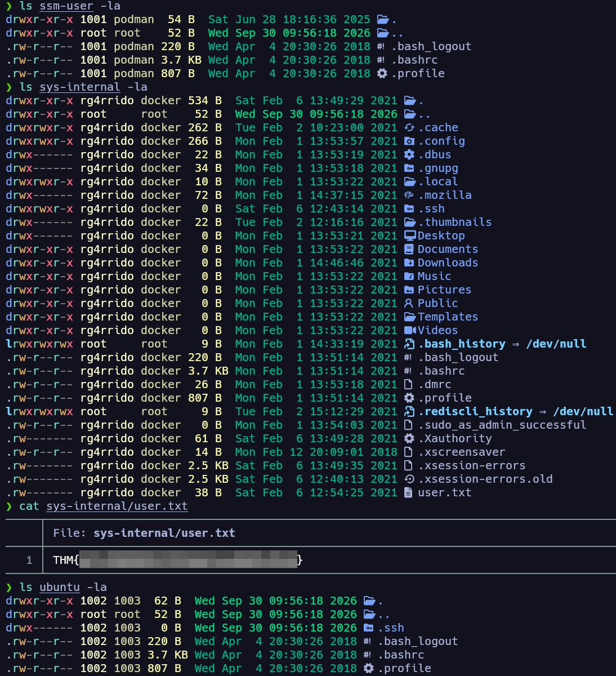This screenshot has width=616, height=676.
Task: Click the folder icon beside .config
Action: point(409,141)
